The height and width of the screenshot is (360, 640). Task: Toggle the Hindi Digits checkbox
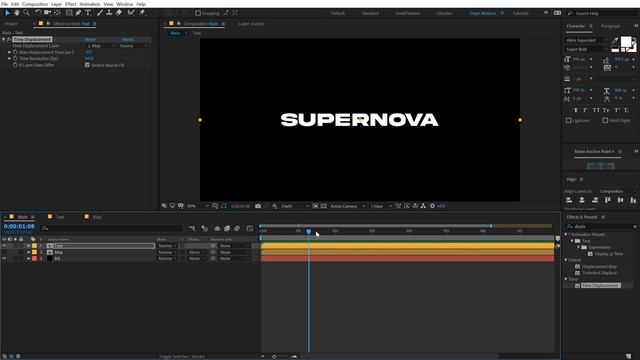click(605, 120)
